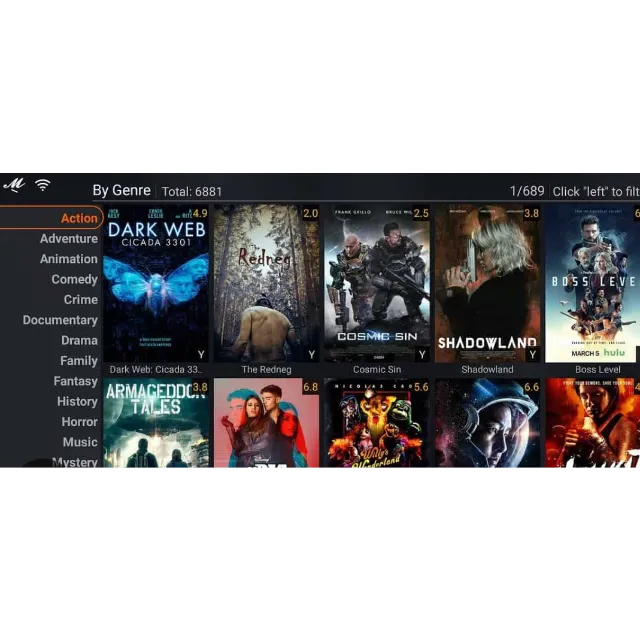
Task: Click the 'Boss Level' title text
Action: click(x=598, y=370)
